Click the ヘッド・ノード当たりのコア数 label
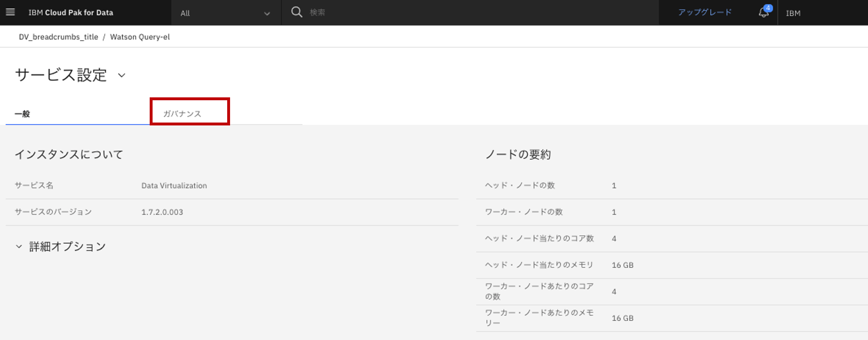 (x=539, y=238)
